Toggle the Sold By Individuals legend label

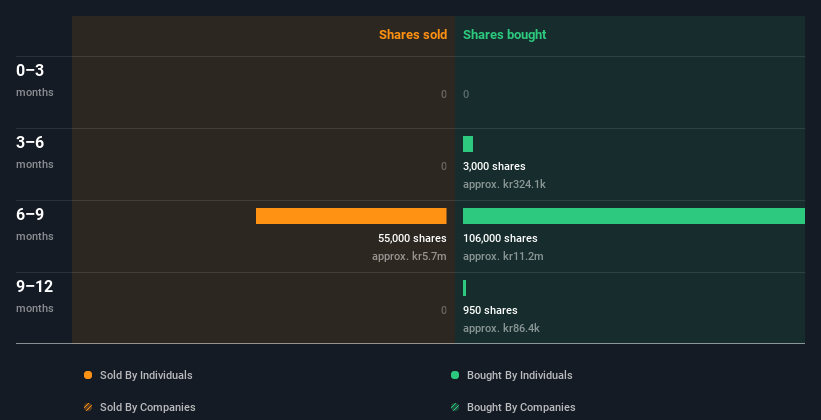click(x=146, y=375)
